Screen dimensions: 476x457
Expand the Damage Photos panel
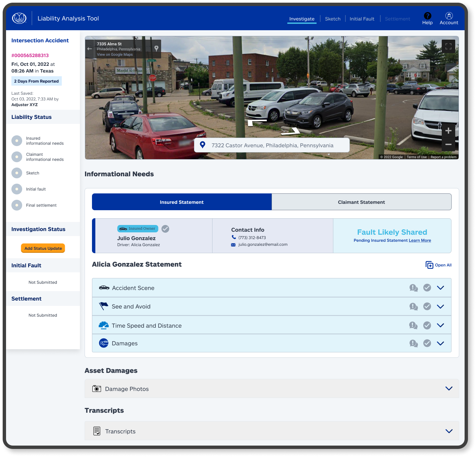[449, 389]
